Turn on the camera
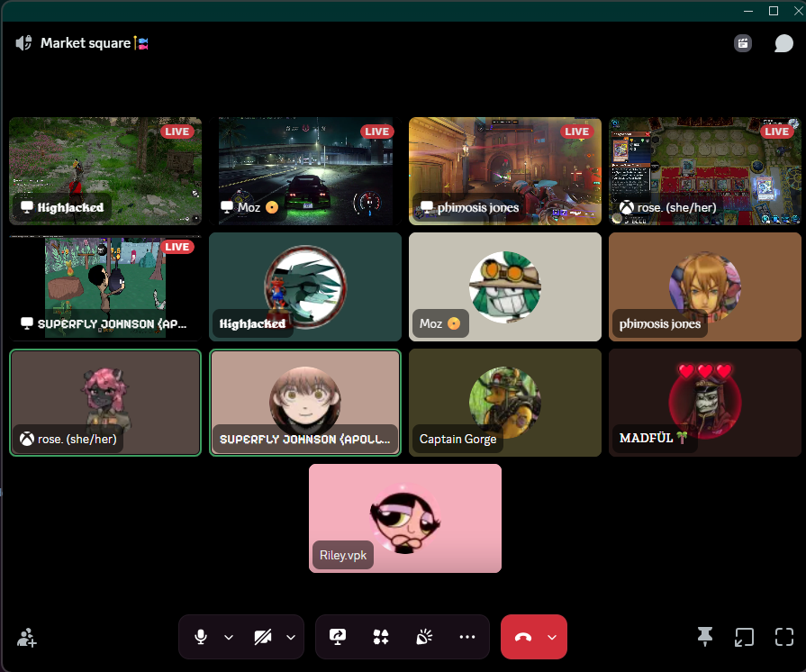Image resolution: width=806 pixels, height=672 pixels. [x=263, y=637]
